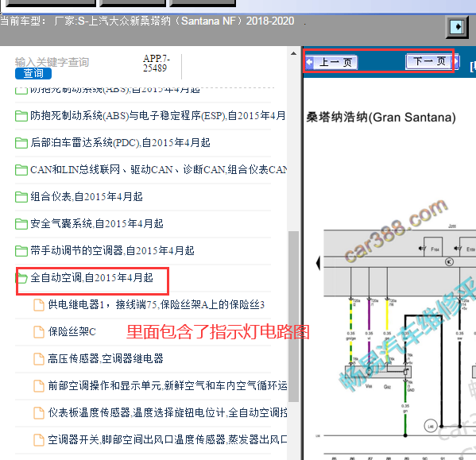
Task: Open CAN和LIN总线联网 folder entry
Action: (x=158, y=169)
